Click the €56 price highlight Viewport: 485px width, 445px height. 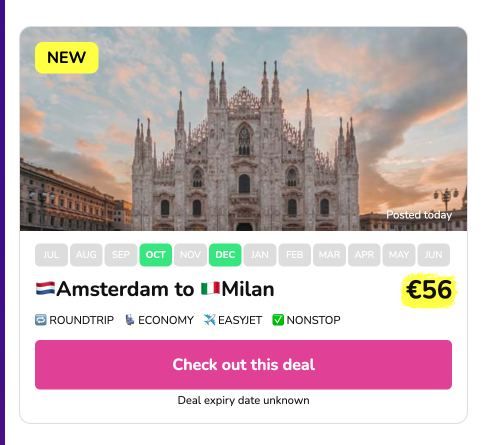(429, 290)
